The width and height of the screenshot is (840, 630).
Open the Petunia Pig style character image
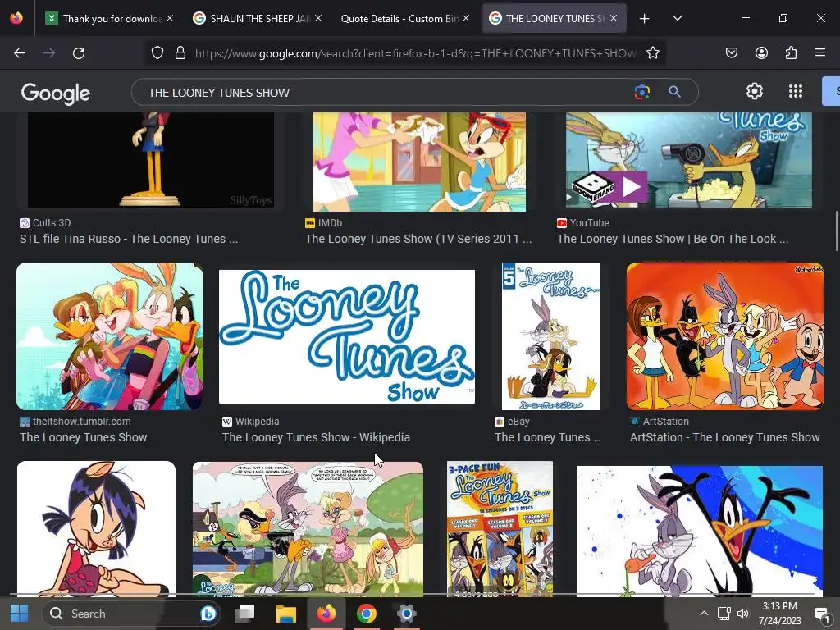point(96,529)
